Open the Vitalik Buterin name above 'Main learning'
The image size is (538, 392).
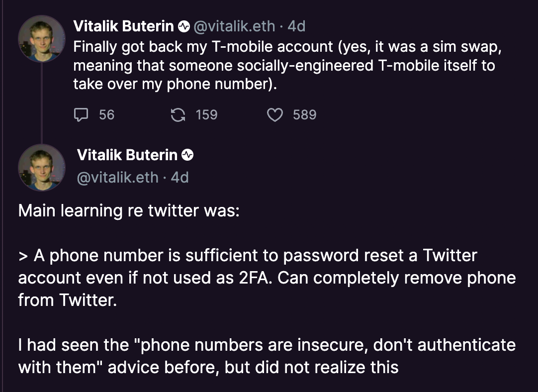pyautogui.click(x=127, y=155)
